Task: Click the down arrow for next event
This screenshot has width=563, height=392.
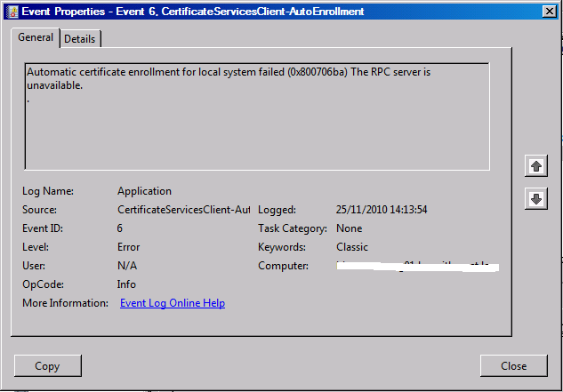Action: (x=535, y=199)
